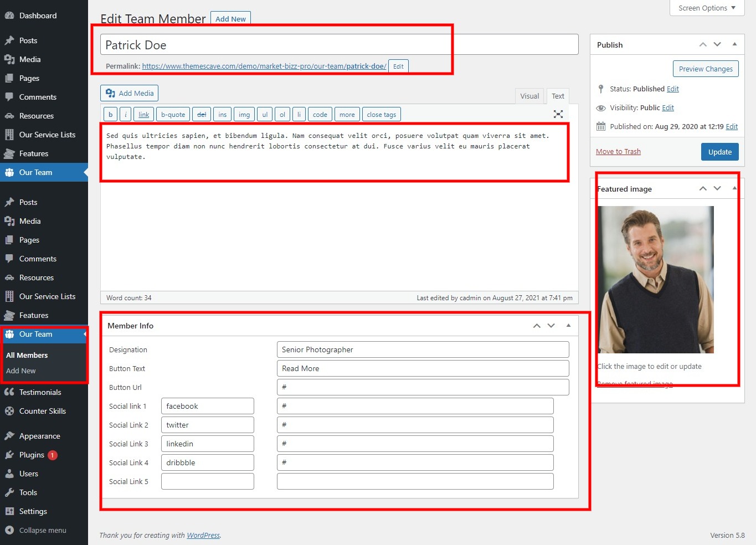The width and height of the screenshot is (756, 545).
Task: Move Featured image panel down
Action: pyautogui.click(x=717, y=188)
